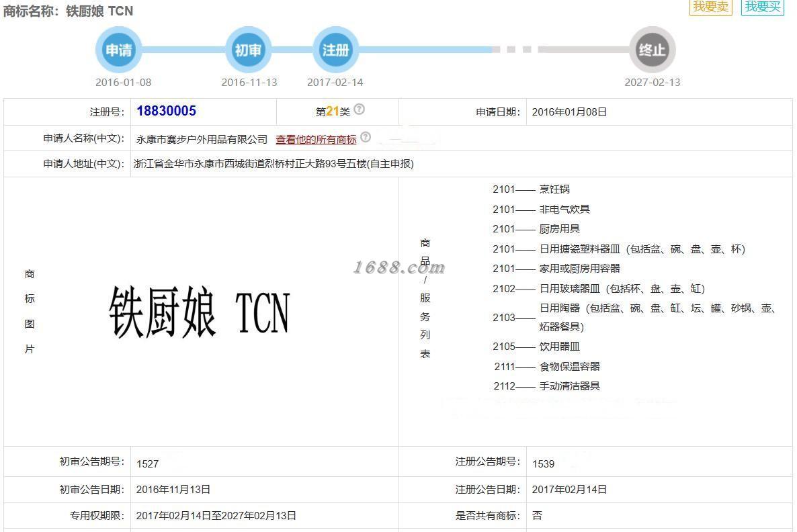Click the goods item 手动清洁器具

pyautogui.click(x=570, y=386)
